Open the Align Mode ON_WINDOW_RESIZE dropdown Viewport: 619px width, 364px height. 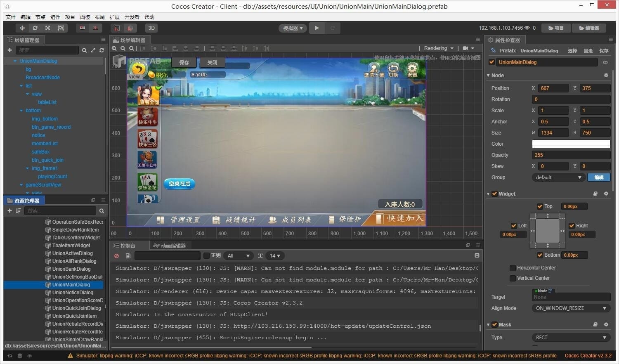571,308
